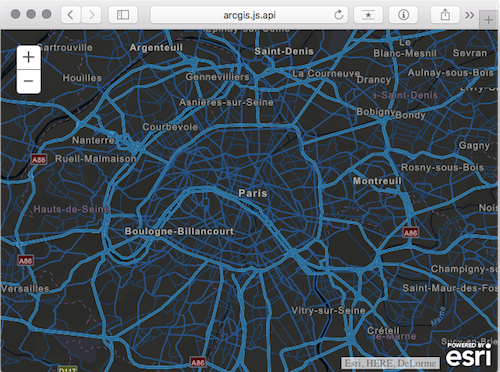
Task: Click the A86 road shield near Rueil-Malmaison
Action: 39,160
